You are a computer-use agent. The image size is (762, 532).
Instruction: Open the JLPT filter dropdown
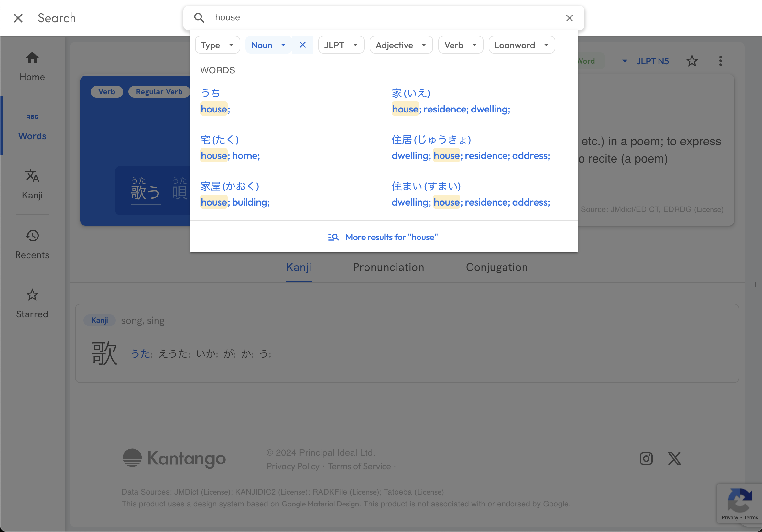tap(341, 45)
